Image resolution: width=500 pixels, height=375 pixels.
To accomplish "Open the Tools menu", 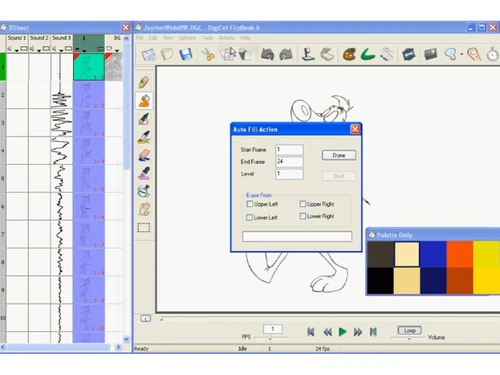I will click(207, 38).
